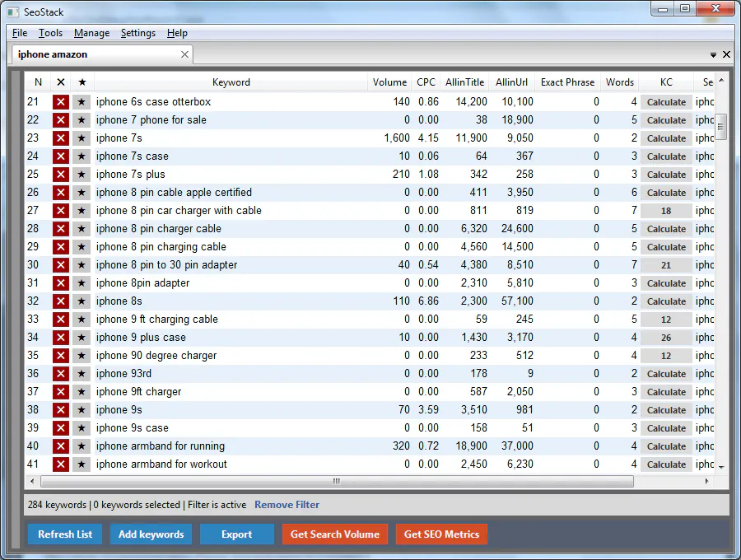Image resolution: width=741 pixels, height=560 pixels.
Task: Calculate KC for iphone 8s
Action: 666,301
